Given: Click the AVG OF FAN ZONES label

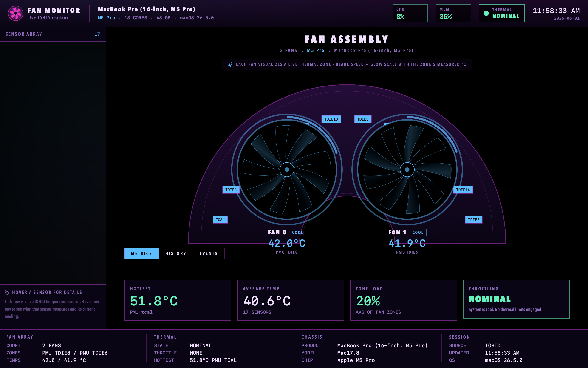Looking at the screenshot, I should click(x=378, y=312).
